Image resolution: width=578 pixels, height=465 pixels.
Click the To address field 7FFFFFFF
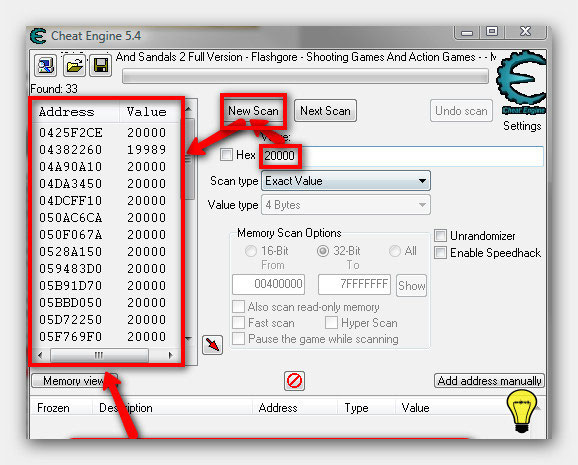pos(354,284)
